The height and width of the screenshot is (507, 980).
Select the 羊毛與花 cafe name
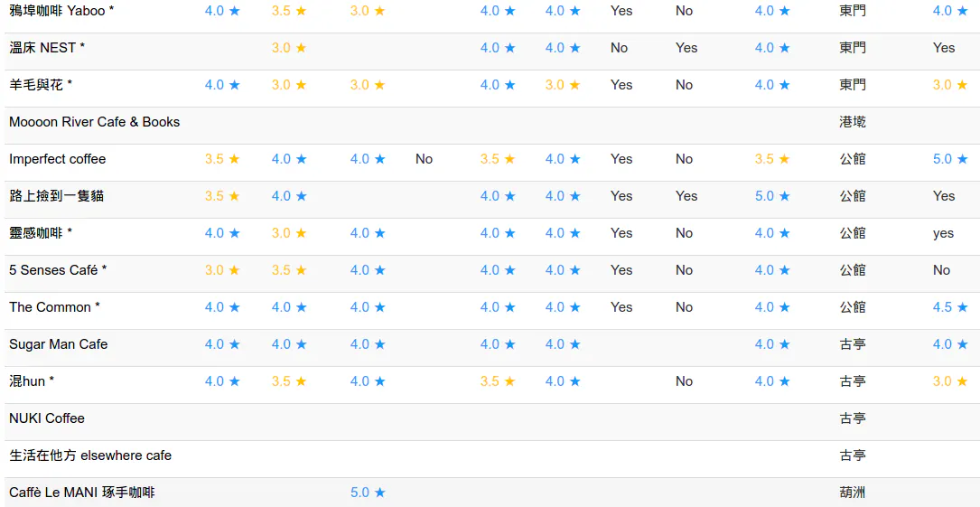pos(41,85)
